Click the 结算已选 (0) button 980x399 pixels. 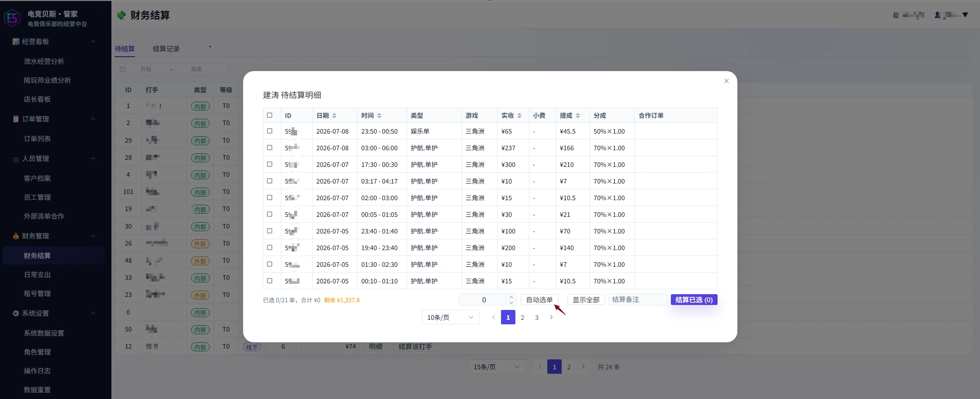694,300
